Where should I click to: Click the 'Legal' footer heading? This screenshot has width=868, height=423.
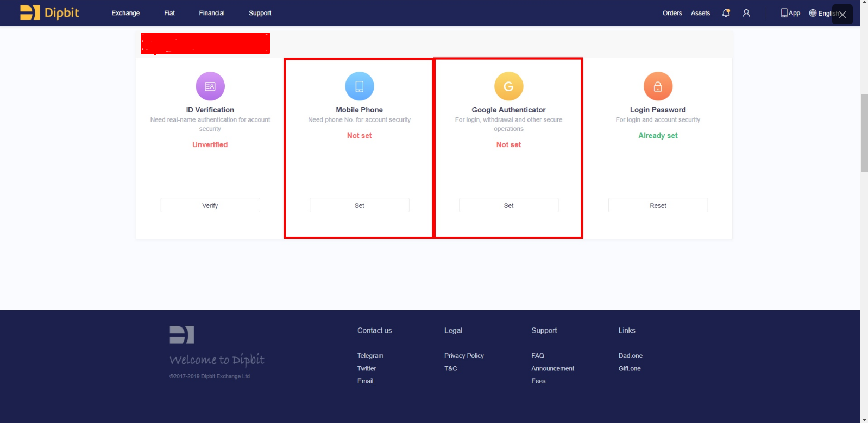454,330
